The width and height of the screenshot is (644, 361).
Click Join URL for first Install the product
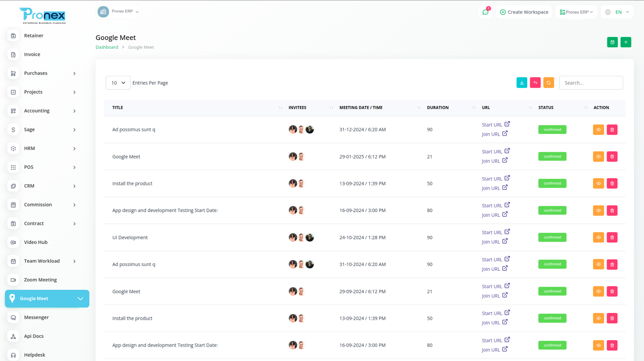point(491,188)
